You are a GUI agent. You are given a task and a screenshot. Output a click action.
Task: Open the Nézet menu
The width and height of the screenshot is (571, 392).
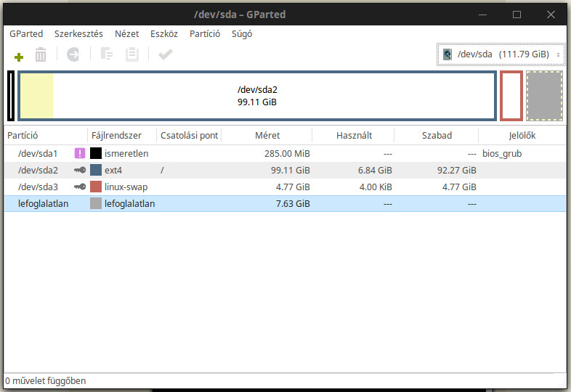pos(126,34)
